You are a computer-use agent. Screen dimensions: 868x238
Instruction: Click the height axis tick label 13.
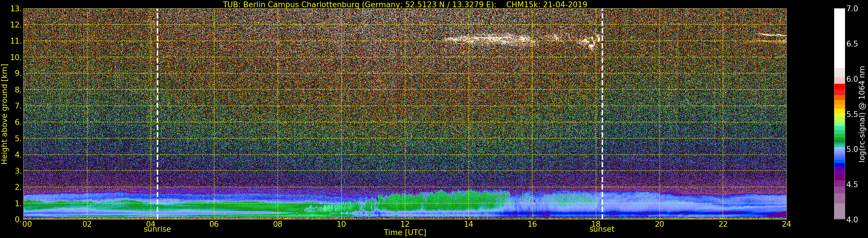(16, 9)
